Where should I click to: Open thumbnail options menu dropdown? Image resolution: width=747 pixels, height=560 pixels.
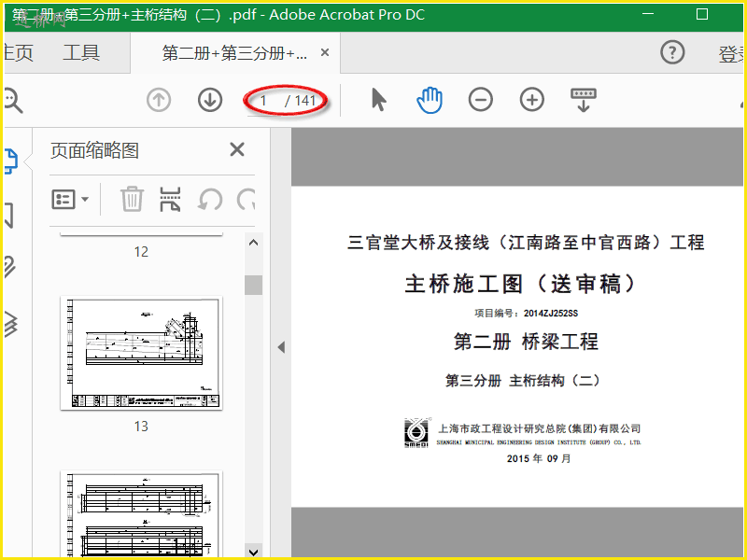point(69,199)
